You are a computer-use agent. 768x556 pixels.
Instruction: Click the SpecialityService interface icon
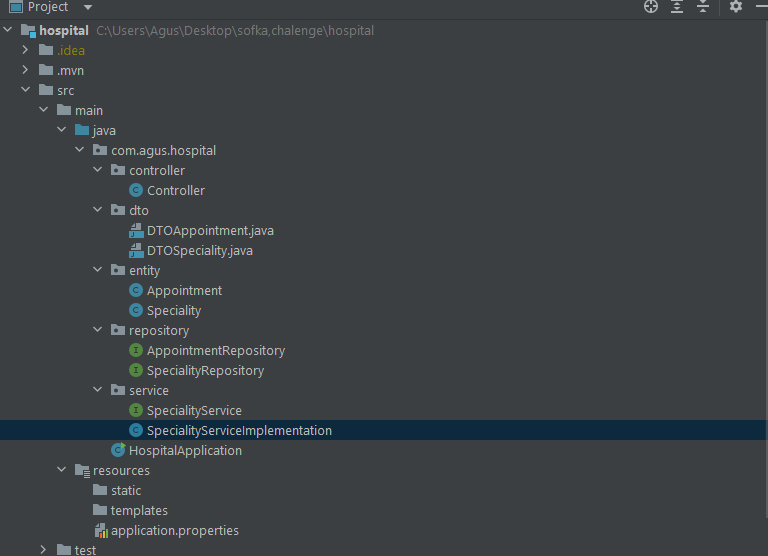point(136,410)
